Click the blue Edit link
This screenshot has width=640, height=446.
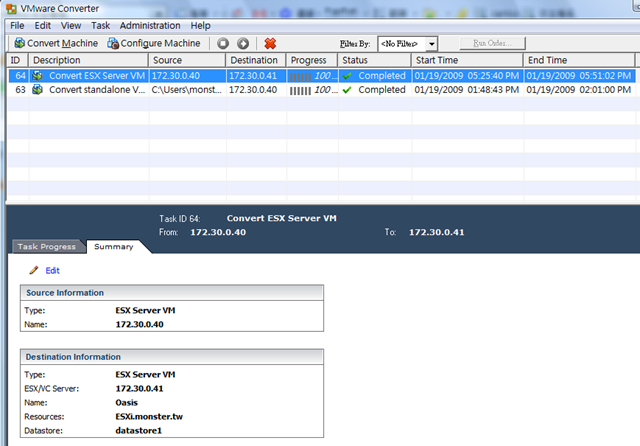click(x=52, y=271)
